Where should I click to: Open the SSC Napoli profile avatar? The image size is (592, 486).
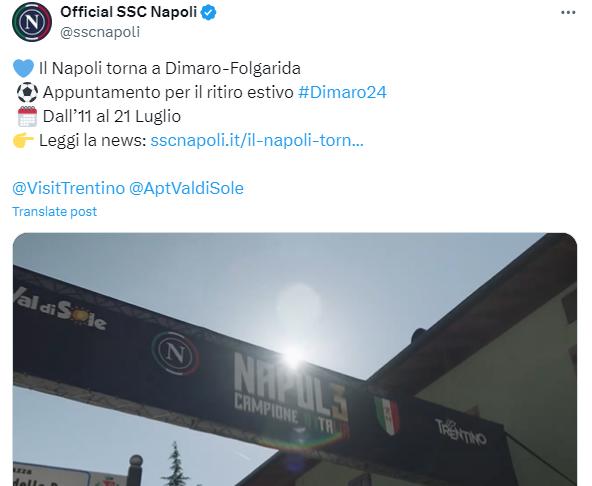coord(32,22)
